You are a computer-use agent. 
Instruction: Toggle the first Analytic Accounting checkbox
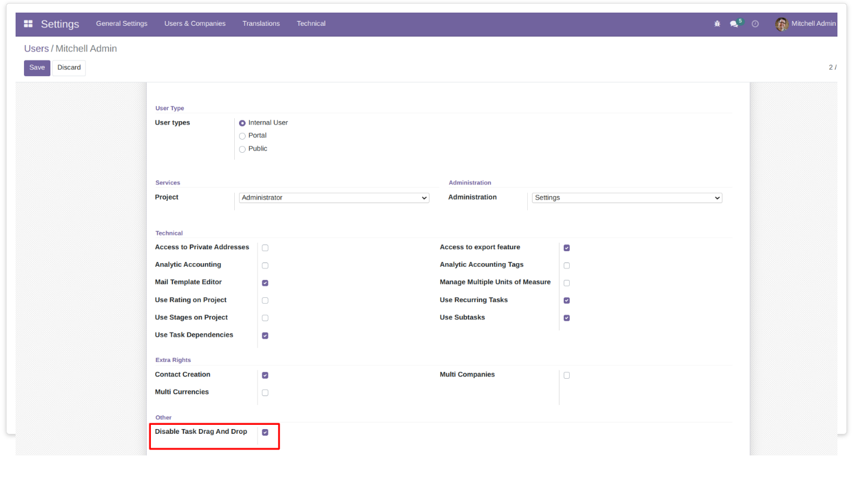tap(265, 265)
